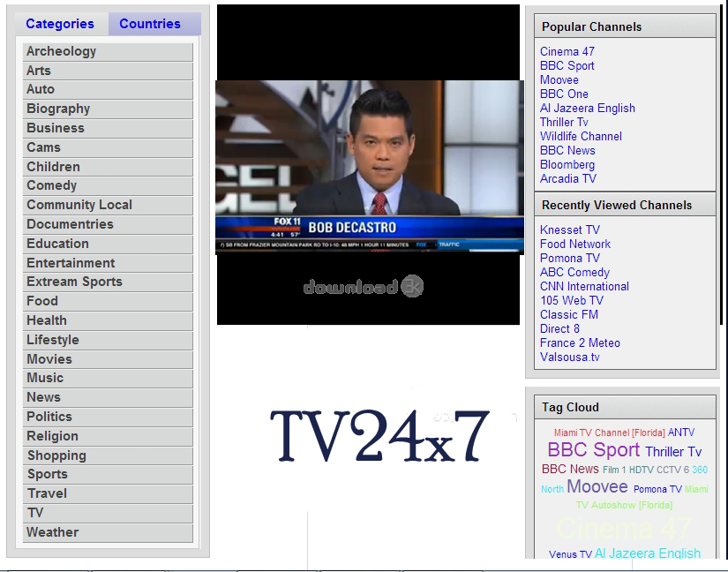
Task: Click BBC News in the Tag Cloud
Action: coord(570,469)
